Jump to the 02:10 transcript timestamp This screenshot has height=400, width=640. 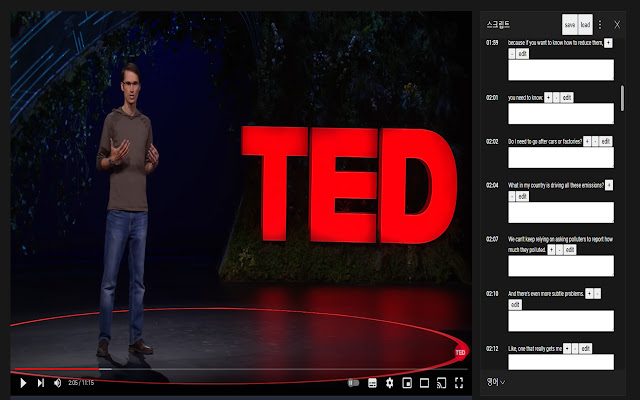pyautogui.click(x=492, y=293)
